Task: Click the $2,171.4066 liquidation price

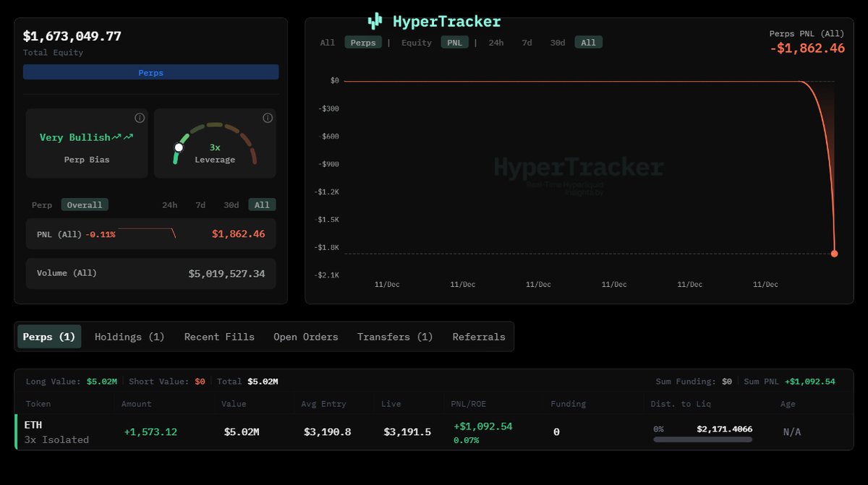Action: (x=724, y=429)
